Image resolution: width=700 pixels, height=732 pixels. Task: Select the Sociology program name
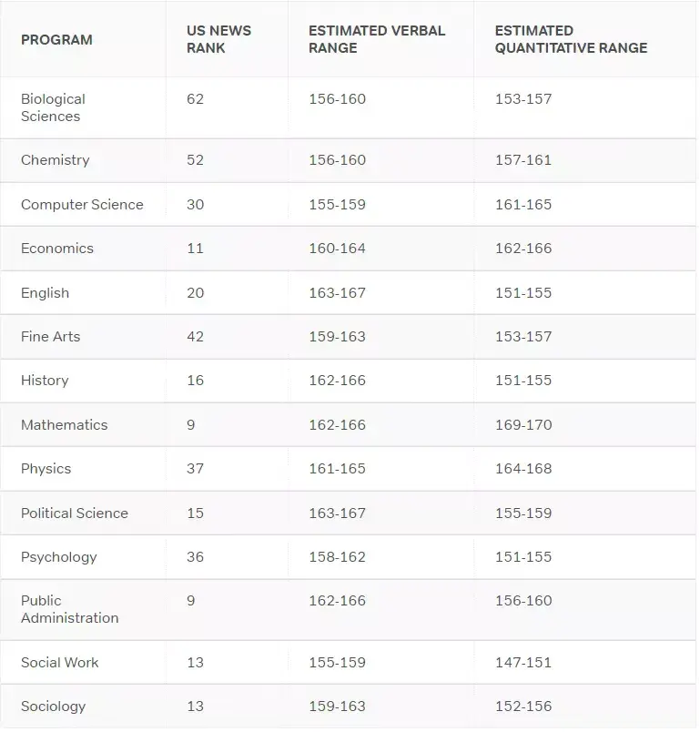(x=53, y=707)
